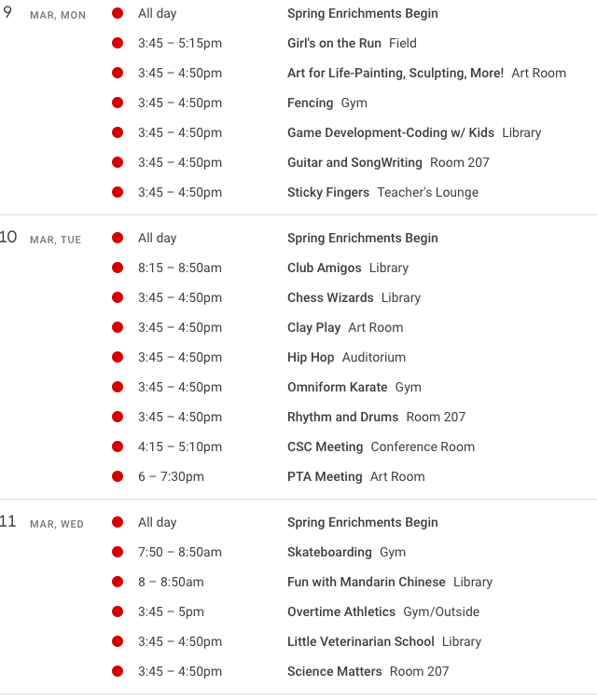Select the Guitar and SongWriting event
This screenshot has width=597, height=700.
pyautogui.click(x=354, y=162)
